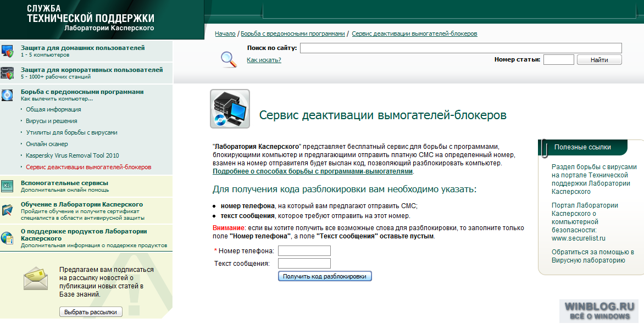Select Kaspersky Virus Removal Tool 2010
This screenshot has height=329, width=644.
tap(73, 155)
